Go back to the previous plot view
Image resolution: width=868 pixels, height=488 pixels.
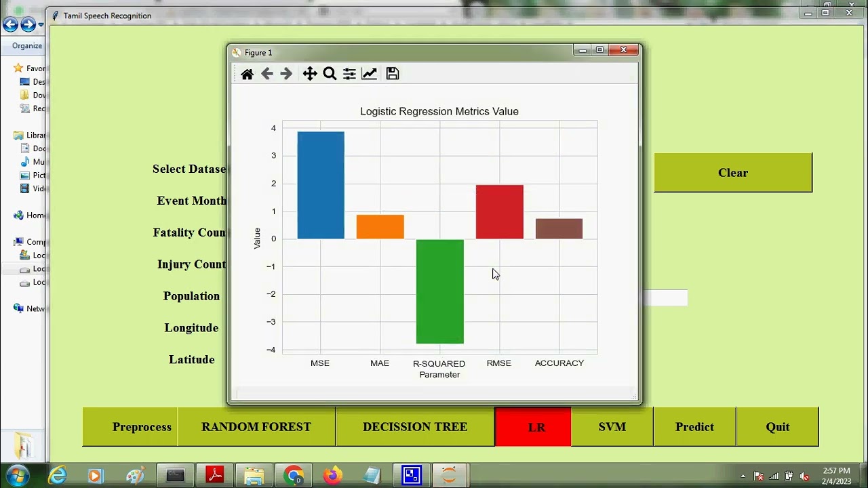tap(267, 74)
